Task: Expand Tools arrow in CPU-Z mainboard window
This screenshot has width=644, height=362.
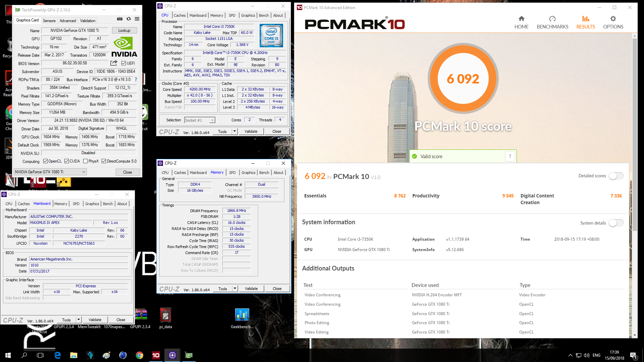Action: pyautogui.click(x=78, y=320)
